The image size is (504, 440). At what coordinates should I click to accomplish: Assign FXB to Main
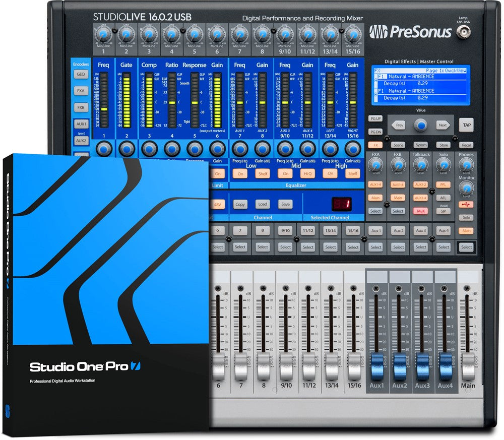[x=398, y=198]
